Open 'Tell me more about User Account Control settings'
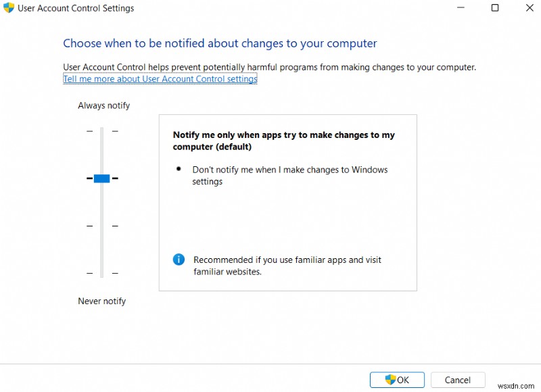This screenshot has height=392, width=541. (x=160, y=78)
